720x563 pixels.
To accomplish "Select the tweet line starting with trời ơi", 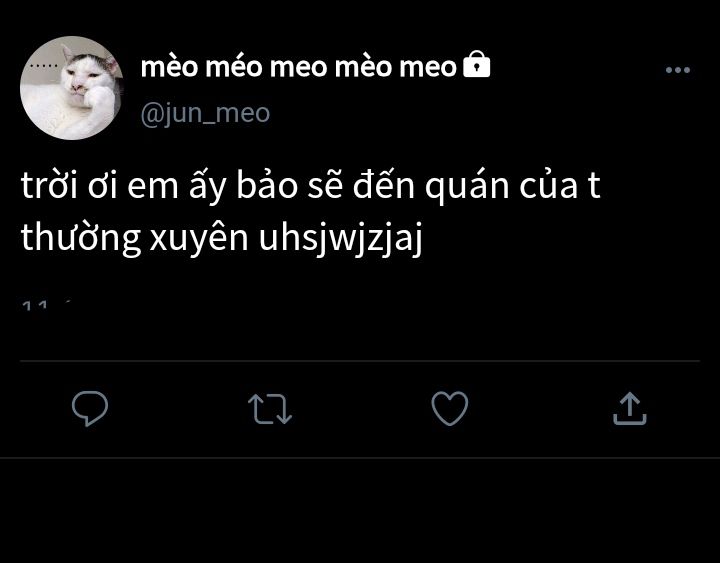I will pyautogui.click(x=310, y=186).
